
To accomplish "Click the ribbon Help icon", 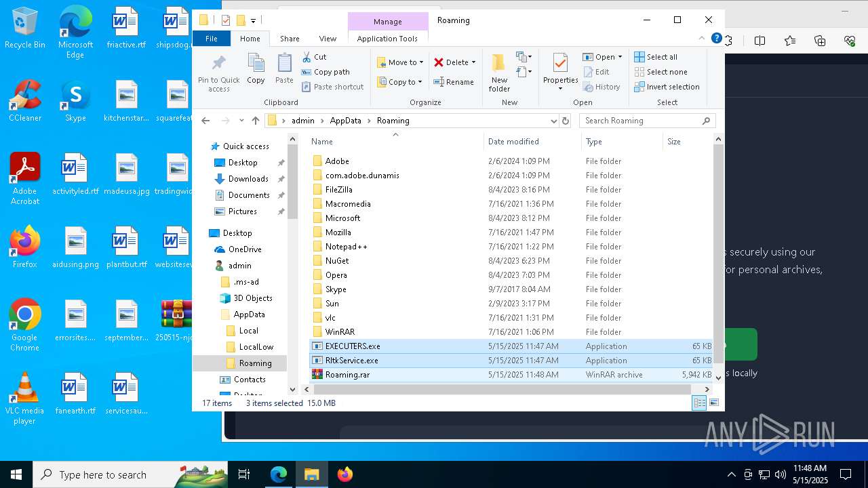I will click(x=716, y=39).
